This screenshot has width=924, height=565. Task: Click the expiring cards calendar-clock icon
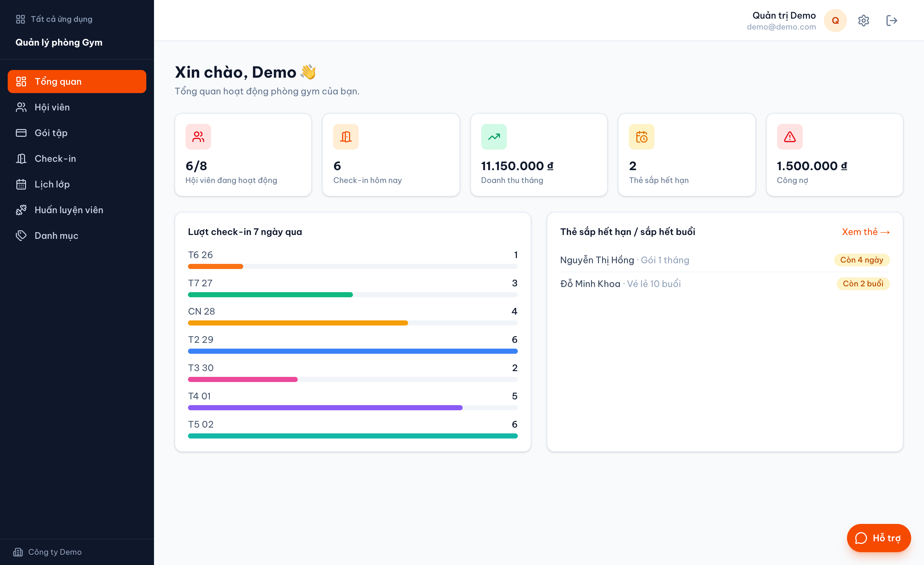642,137
